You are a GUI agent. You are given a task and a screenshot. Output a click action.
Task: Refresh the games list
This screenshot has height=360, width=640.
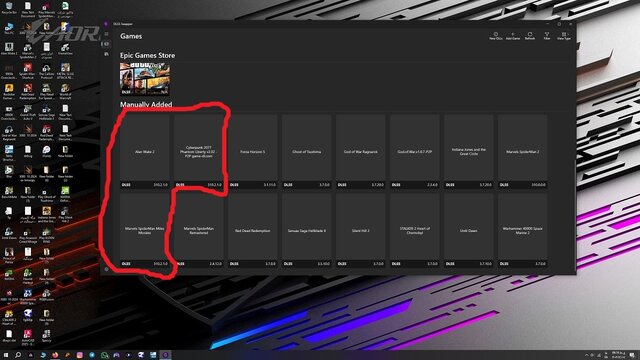click(530, 36)
